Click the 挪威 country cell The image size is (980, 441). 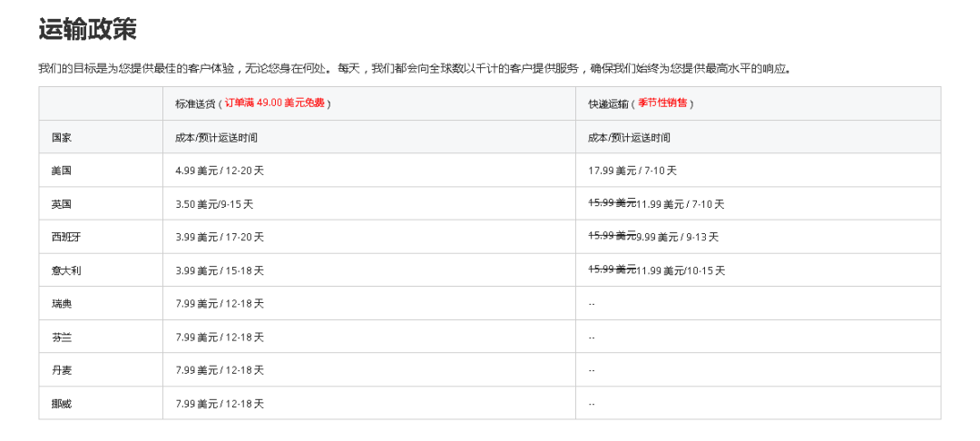click(62, 404)
